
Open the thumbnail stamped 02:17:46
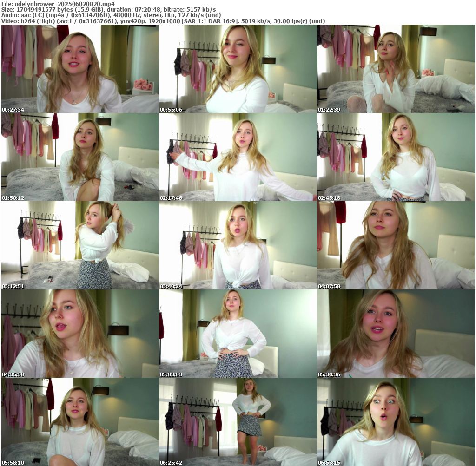(x=238, y=157)
